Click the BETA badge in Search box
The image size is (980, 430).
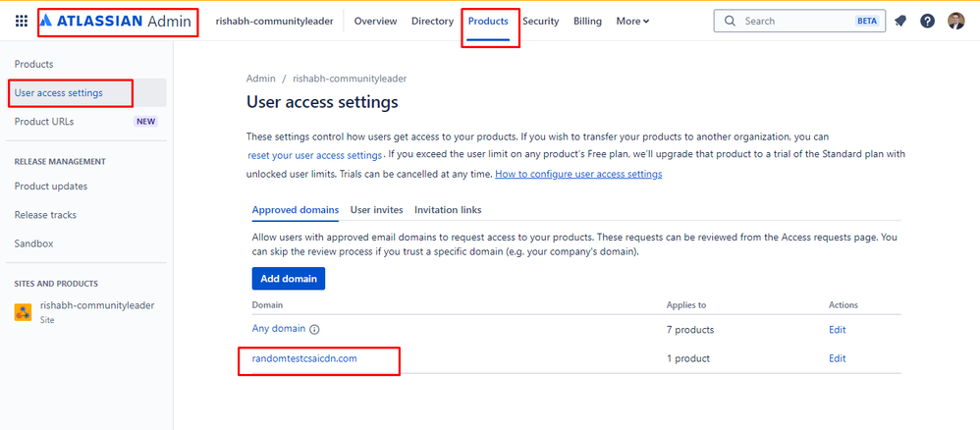[x=867, y=21]
